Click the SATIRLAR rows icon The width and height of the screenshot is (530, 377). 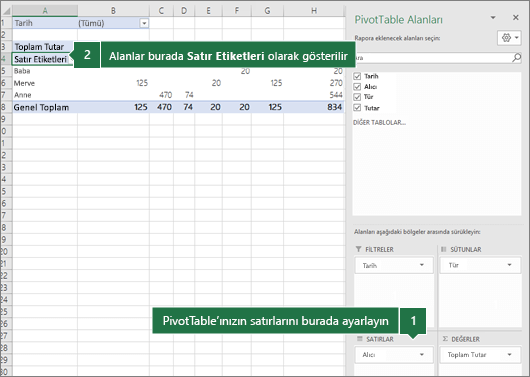(360, 338)
